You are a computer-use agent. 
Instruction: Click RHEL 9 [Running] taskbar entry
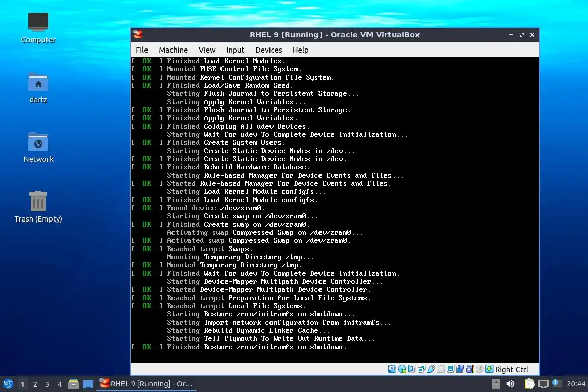tap(146, 384)
